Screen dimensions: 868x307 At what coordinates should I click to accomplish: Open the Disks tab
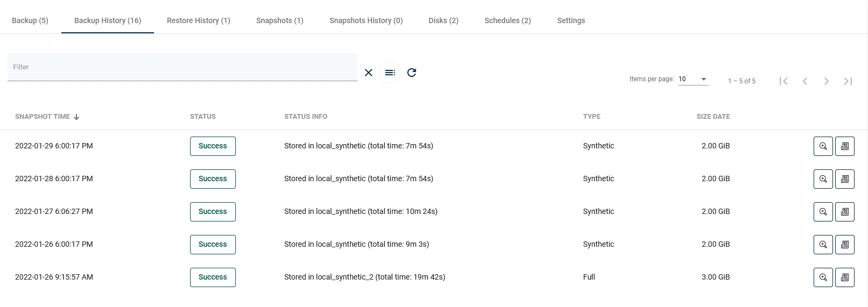443,20
